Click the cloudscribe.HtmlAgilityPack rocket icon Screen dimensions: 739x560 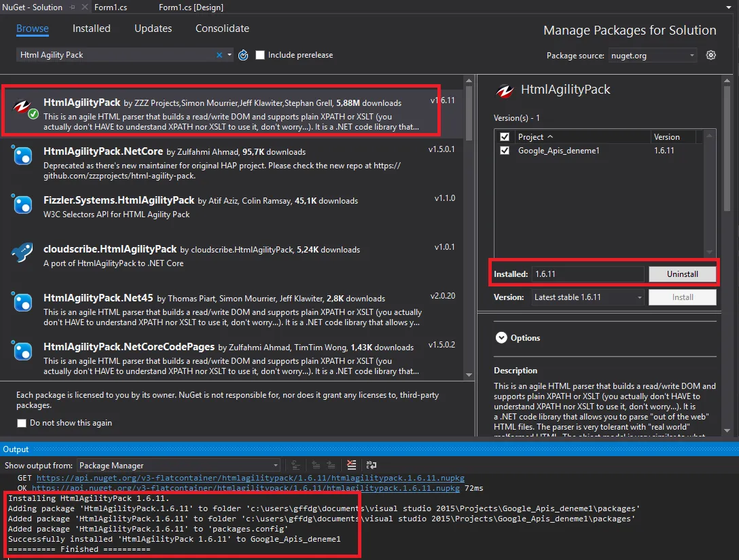click(22, 253)
